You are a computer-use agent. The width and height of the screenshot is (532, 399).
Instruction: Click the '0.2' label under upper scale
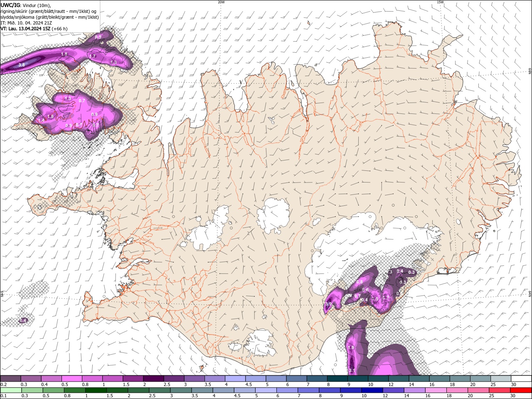tap(4, 384)
